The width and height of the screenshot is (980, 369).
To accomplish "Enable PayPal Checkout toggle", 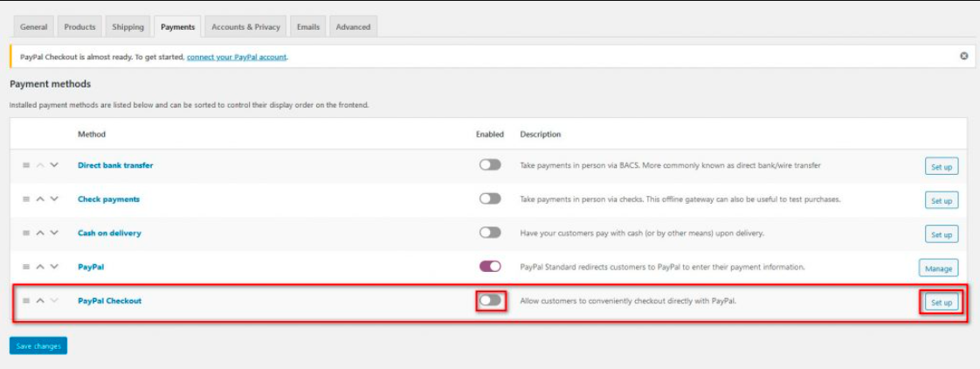I will [490, 301].
